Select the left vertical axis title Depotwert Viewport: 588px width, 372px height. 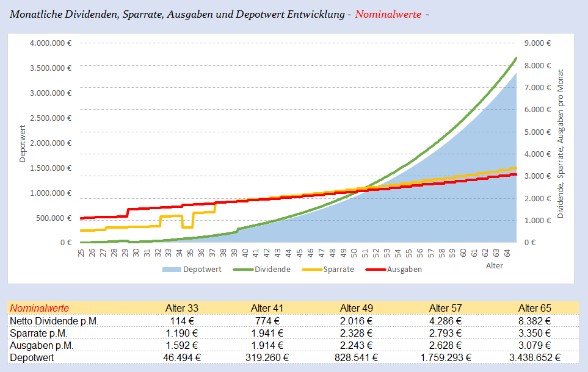point(23,143)
